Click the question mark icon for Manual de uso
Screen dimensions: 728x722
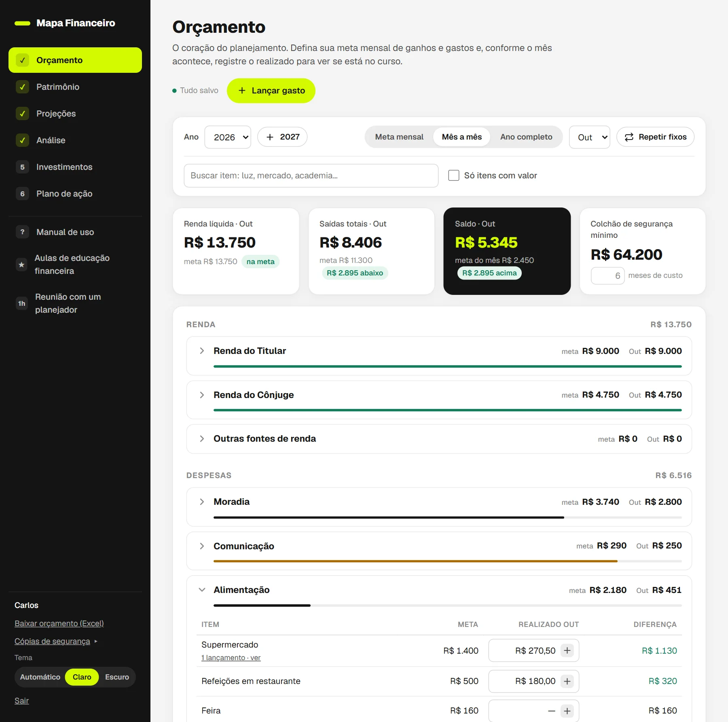click(22, 232)
